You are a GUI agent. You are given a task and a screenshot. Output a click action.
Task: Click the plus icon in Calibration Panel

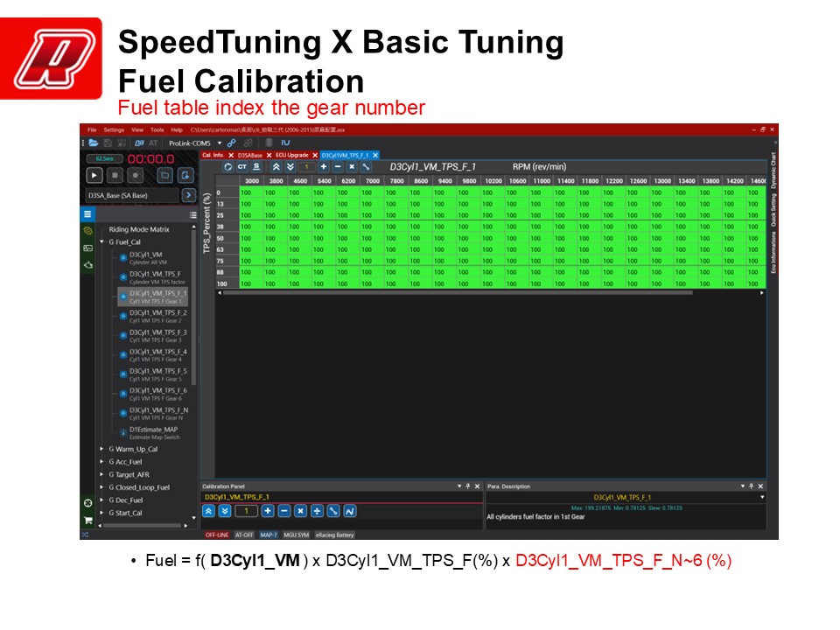click(x=268, y=511)
